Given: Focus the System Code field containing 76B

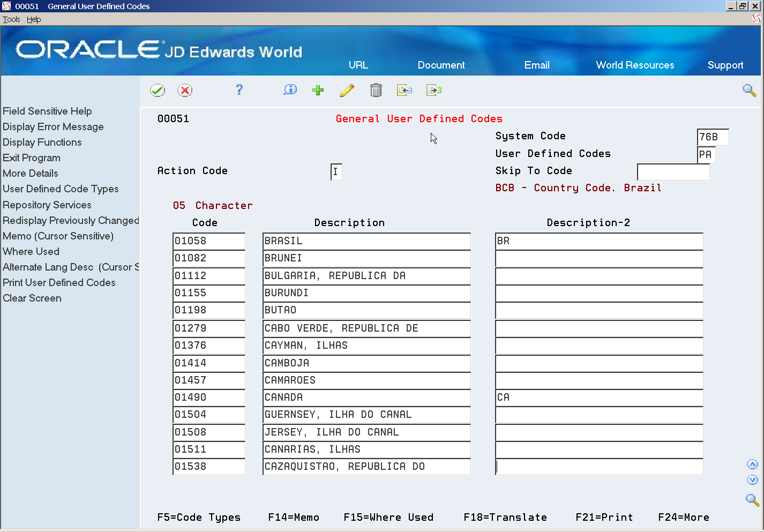Looking at the screenshot, I should 713,137.
